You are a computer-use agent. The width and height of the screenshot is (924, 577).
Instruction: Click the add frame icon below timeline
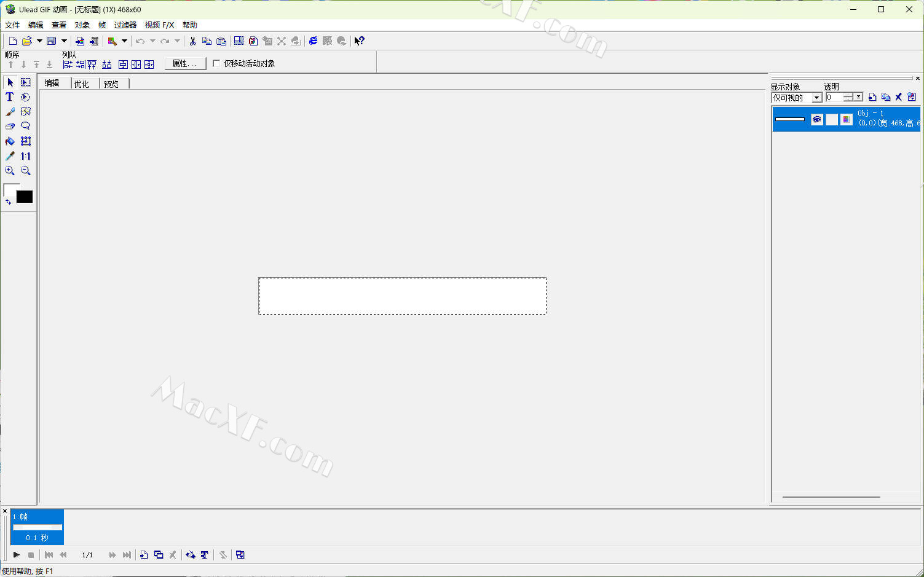pos(144,555)
